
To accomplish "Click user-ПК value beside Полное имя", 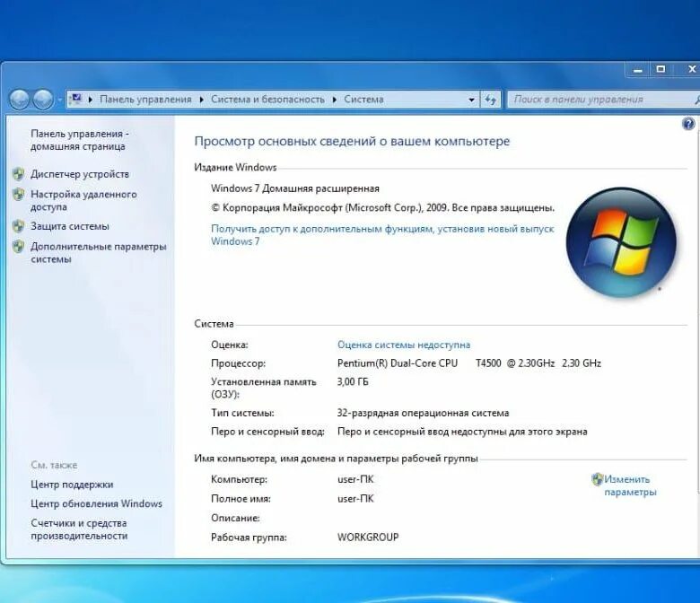I will [355, 499].
